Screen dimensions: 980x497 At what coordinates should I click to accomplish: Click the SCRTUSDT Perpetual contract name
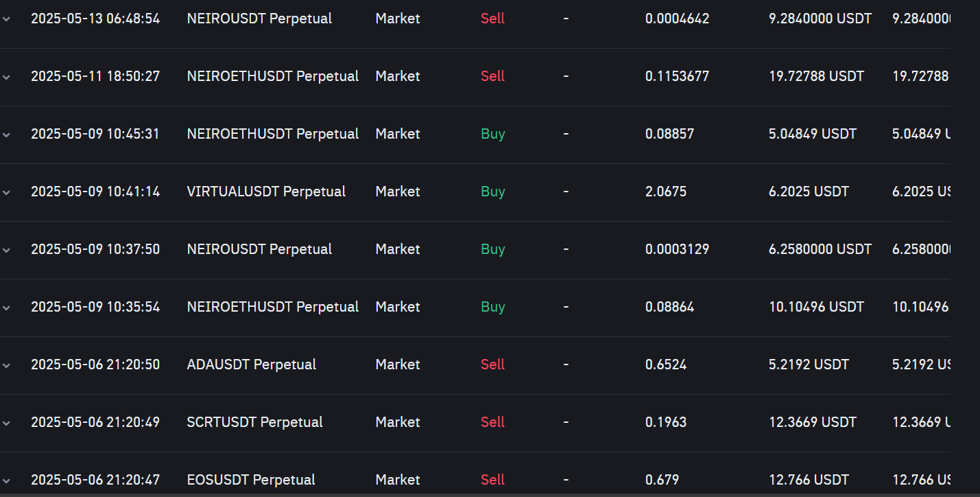tap(254, 422)
